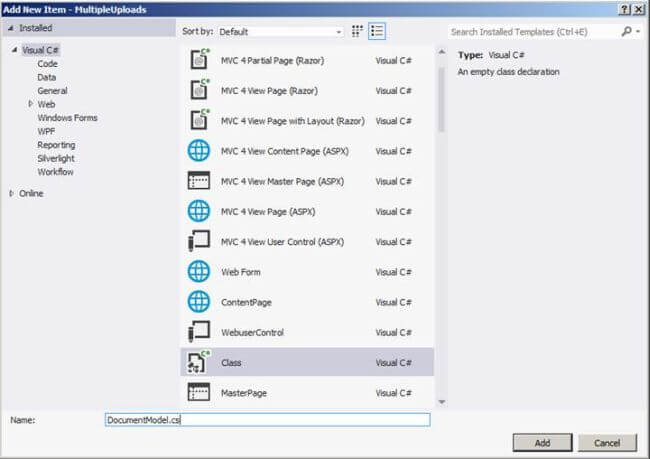The height and width of the screenshot is (459, 650).
Task: Select the 'Class' template name
Action: click(231, 363)
